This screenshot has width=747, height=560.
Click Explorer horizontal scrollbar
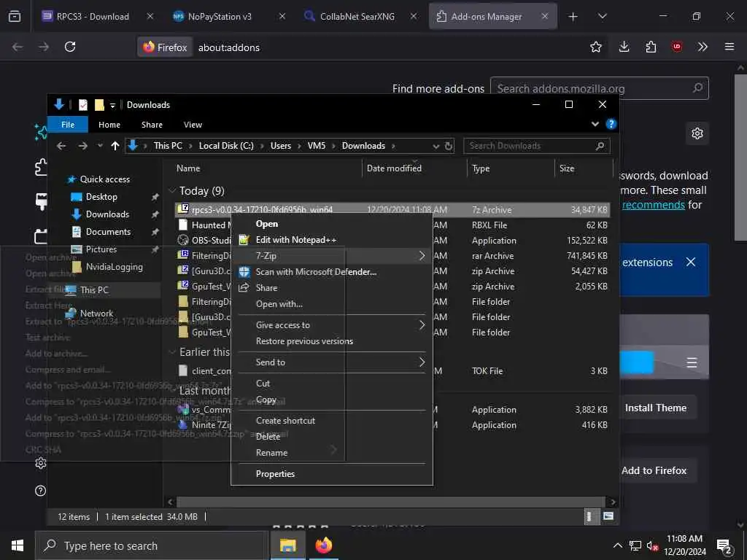point(391,502)
